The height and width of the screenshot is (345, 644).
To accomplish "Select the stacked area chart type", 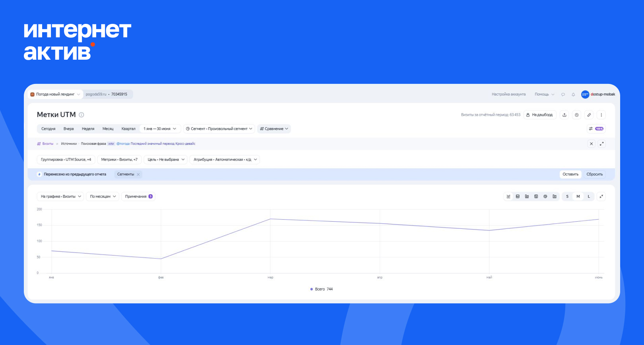I will point(518,197).
